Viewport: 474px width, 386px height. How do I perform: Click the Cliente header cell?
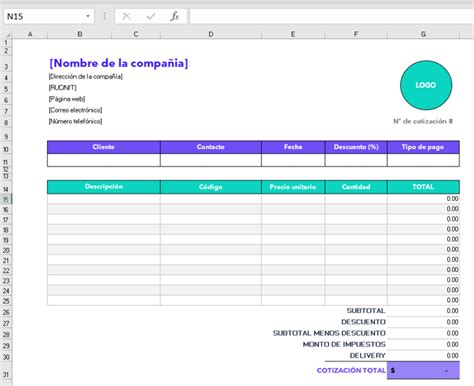coord(104,147)
